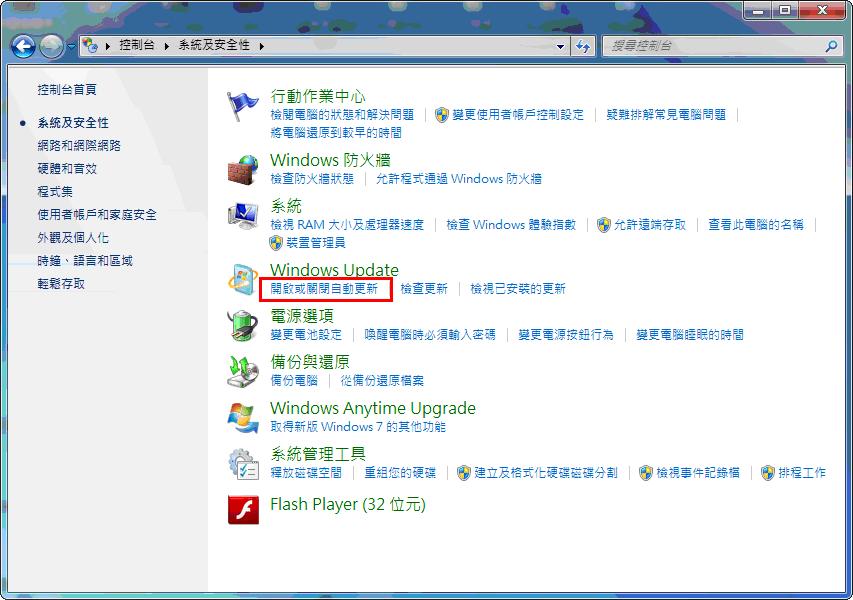This screenshot has height=600, width=853.
Task: Click 檢閱電腦的狀態和解決問題 link
Action: 342,115
